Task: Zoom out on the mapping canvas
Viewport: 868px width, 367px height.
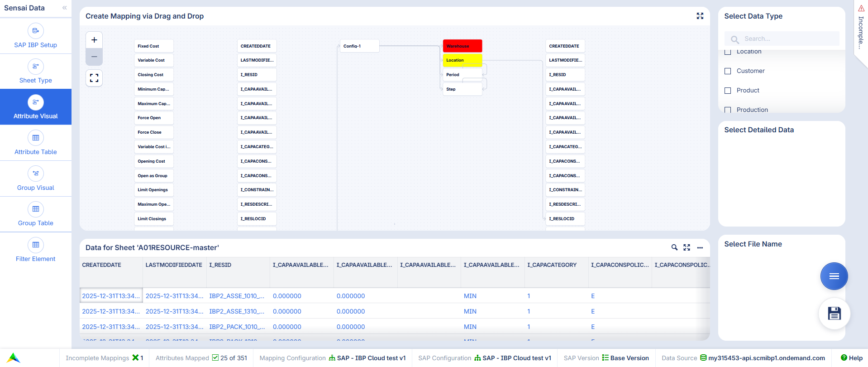Action: click(94, 57)
